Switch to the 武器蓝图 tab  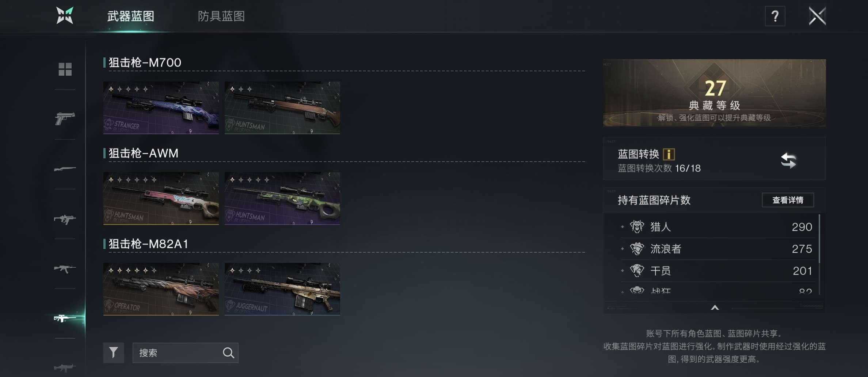tap(131, 16)
